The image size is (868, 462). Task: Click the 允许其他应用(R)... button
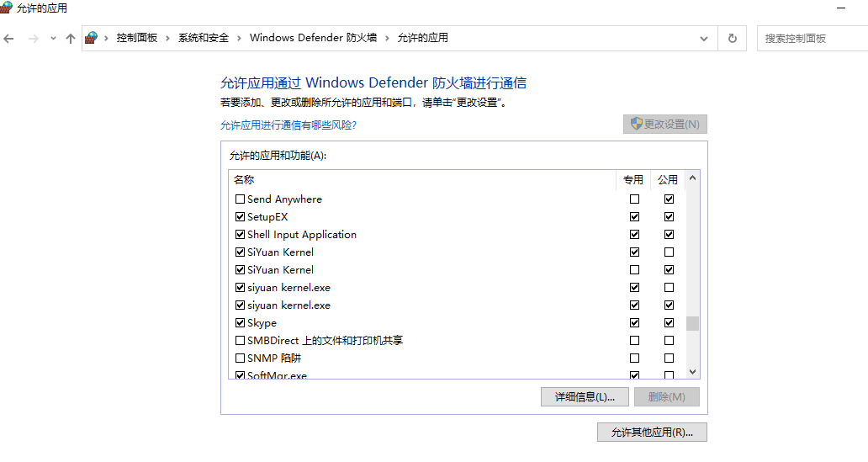point(652,432)
